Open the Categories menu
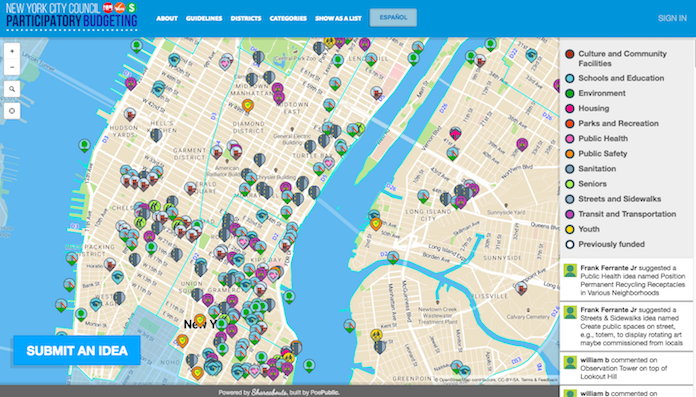This screenshot has width=696, height=397. pyautogui.click(x=288, y=18)
